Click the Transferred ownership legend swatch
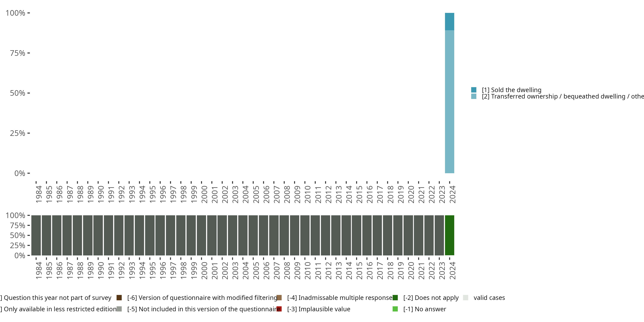This screenshot has height=322, width=644. (x=474, y=96)
